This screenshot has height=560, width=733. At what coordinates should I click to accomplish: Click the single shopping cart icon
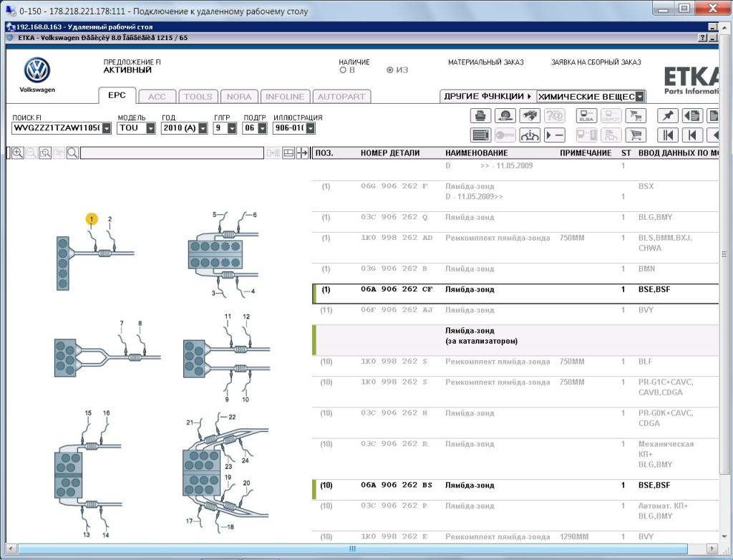(636, 135)
